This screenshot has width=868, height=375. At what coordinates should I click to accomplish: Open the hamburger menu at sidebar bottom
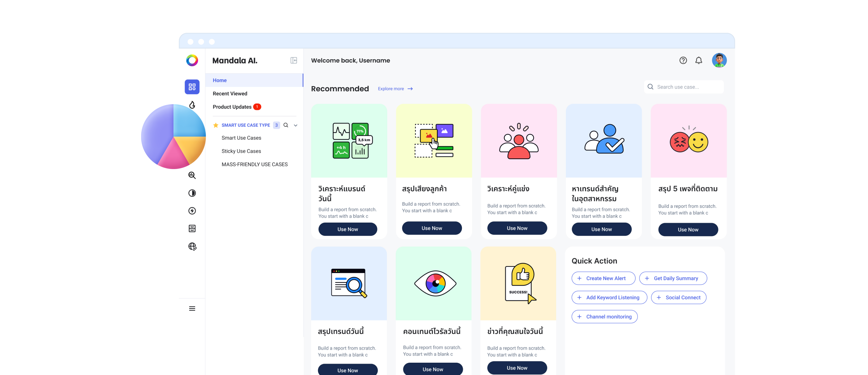tap(192, 308)
